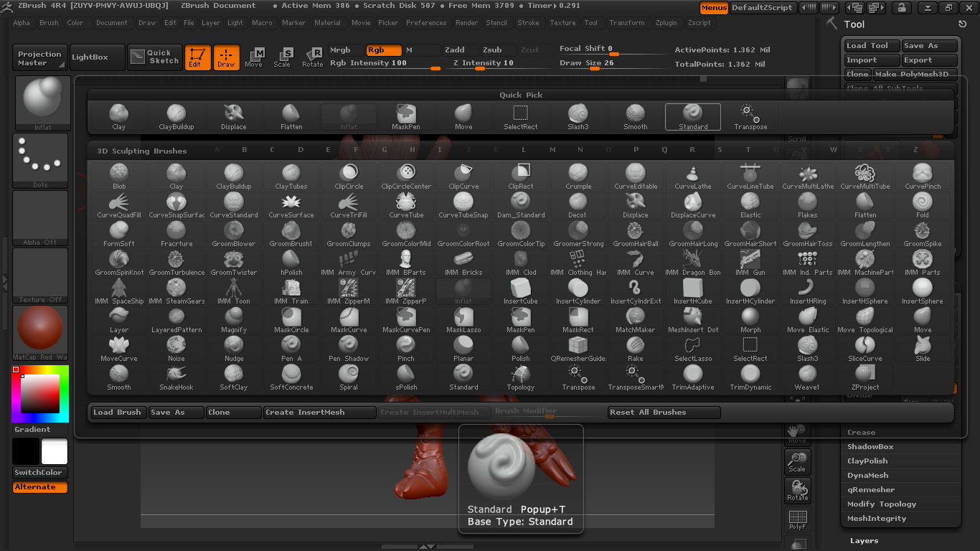Click the SwitchColor button
Image resolution: width=980 pixels, height=551 pixels.
coord(40,473)
